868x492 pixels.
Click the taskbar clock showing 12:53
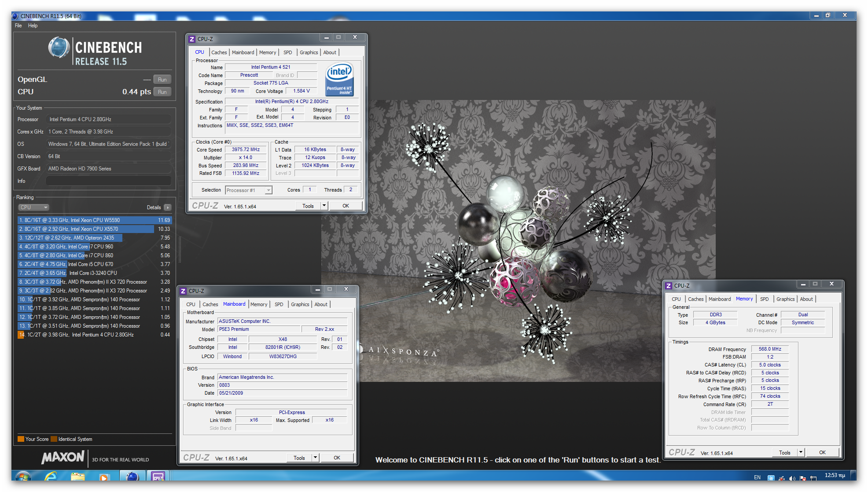tap(835, 475)
